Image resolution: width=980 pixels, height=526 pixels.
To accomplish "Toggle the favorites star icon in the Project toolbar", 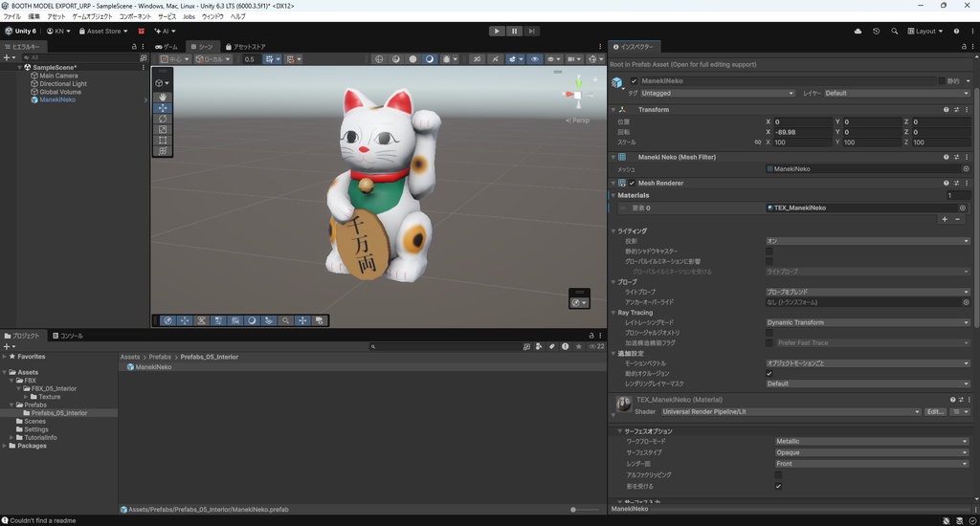I will [579, 346].
